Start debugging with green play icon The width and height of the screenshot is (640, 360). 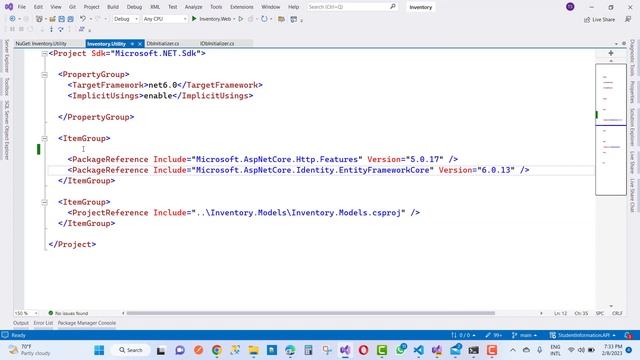pos(194,19)
